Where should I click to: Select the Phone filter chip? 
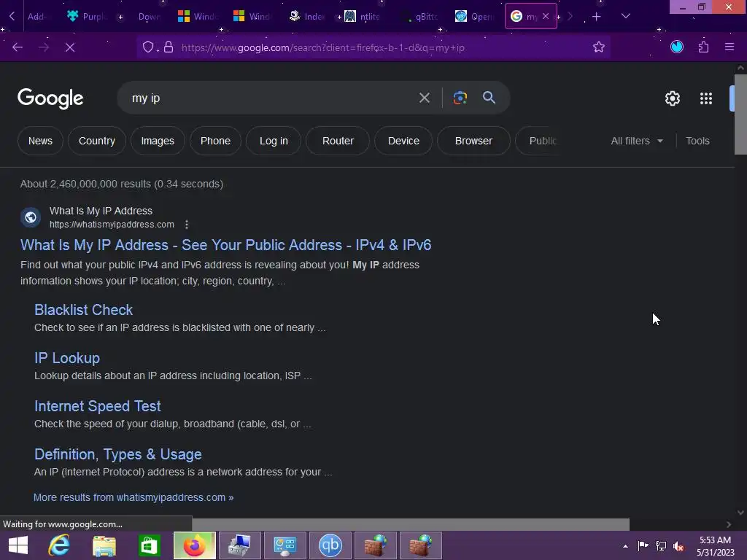pos(215,141)
